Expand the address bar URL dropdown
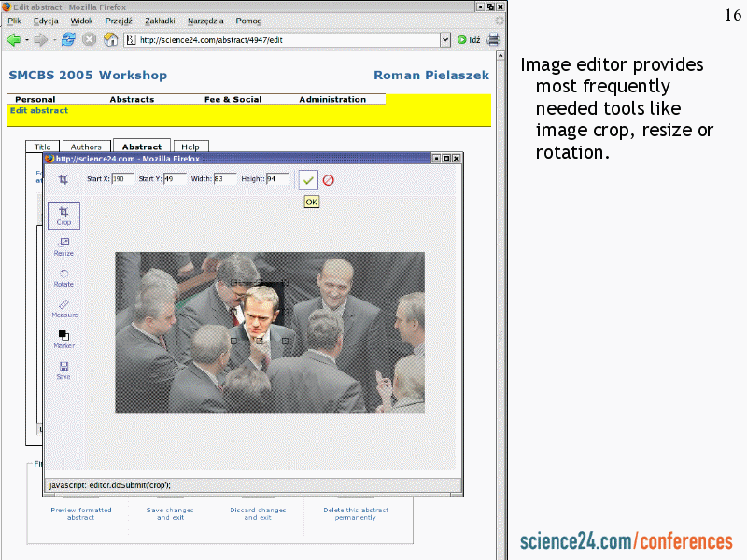The height and width of the screenshot is (560, 747). pos(445,40)
